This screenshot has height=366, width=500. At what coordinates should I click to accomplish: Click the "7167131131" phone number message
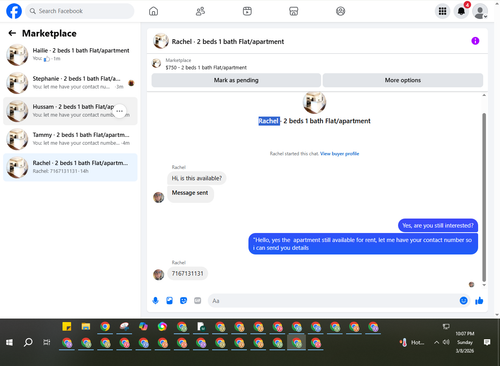click(x=187, y=274)
